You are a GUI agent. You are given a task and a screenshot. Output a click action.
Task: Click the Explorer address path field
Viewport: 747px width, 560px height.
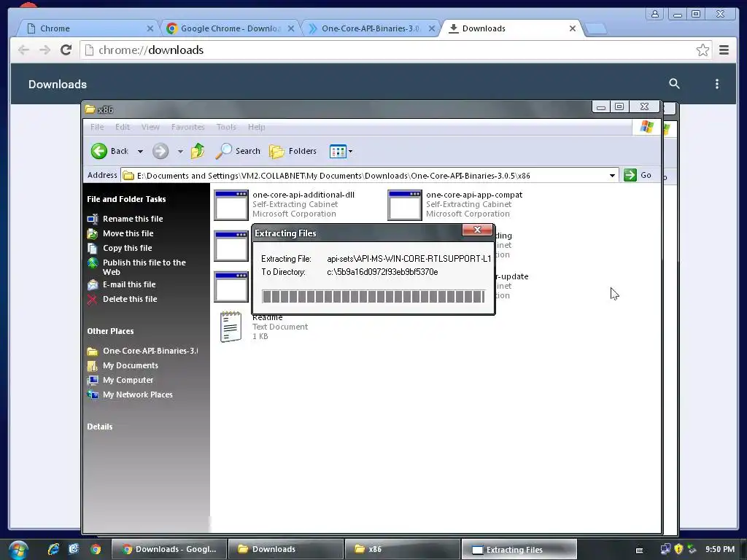[370, 176]
